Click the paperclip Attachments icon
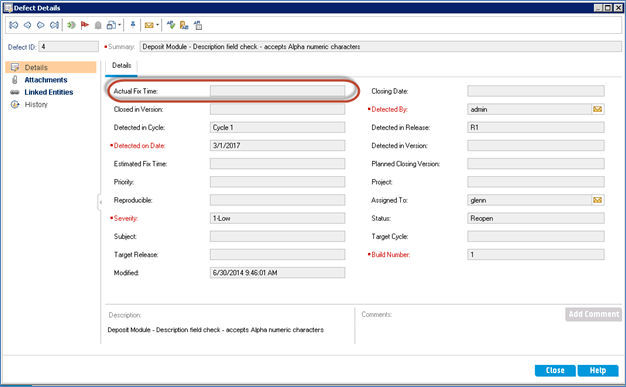 pos(15,80)
